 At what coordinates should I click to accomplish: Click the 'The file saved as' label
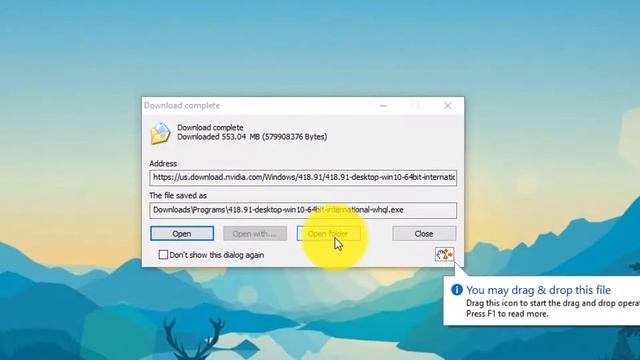(x=178, y=196)
